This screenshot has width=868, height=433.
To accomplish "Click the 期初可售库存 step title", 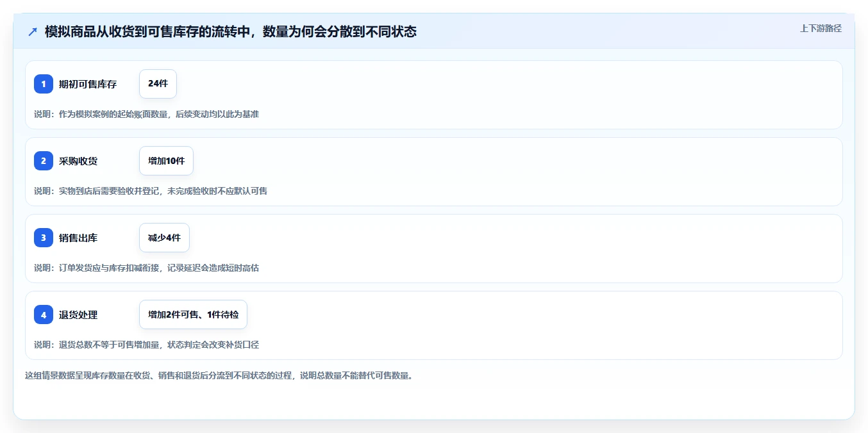I will 88,84.
